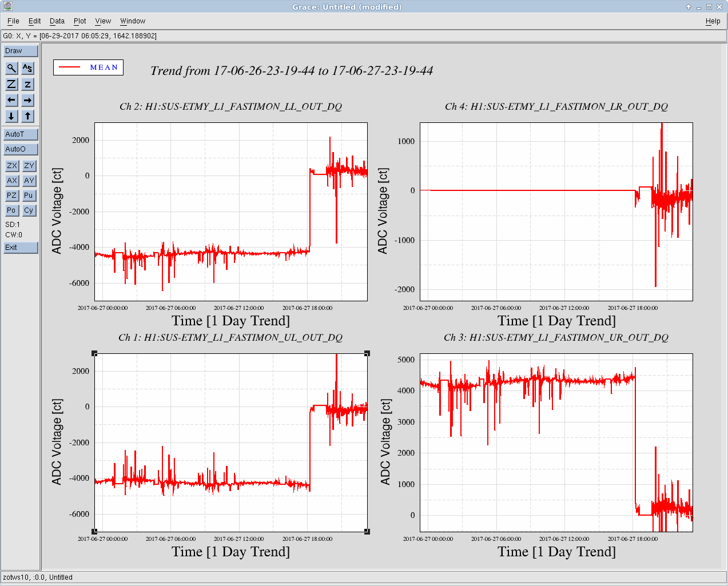This screenshot has width=728, height=586.
Task: Click inside the Ch 1 UL graph plot
Action: coord(231,443)
